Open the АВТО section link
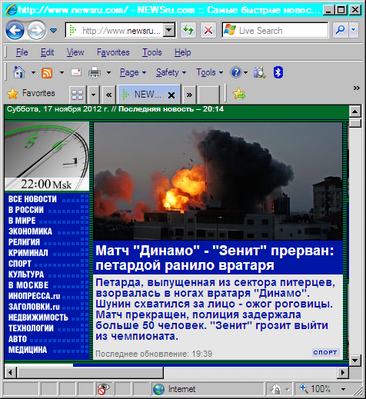 click(x=17, y=339)
